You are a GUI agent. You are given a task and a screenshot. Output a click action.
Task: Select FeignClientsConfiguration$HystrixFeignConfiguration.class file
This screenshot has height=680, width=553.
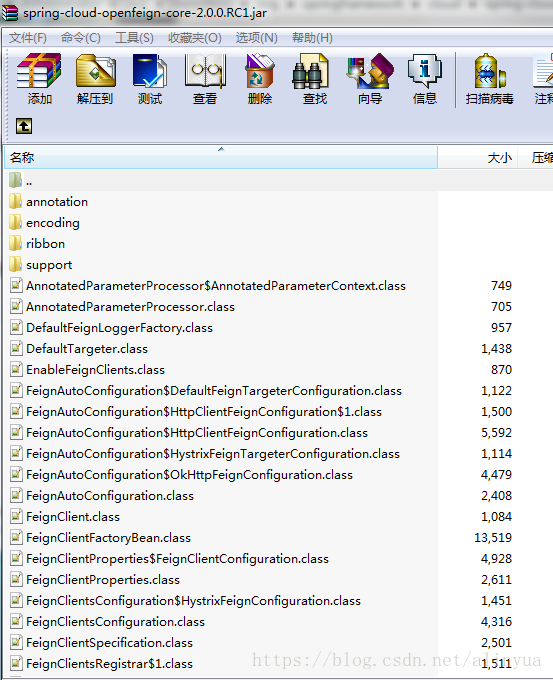[193, 601]
